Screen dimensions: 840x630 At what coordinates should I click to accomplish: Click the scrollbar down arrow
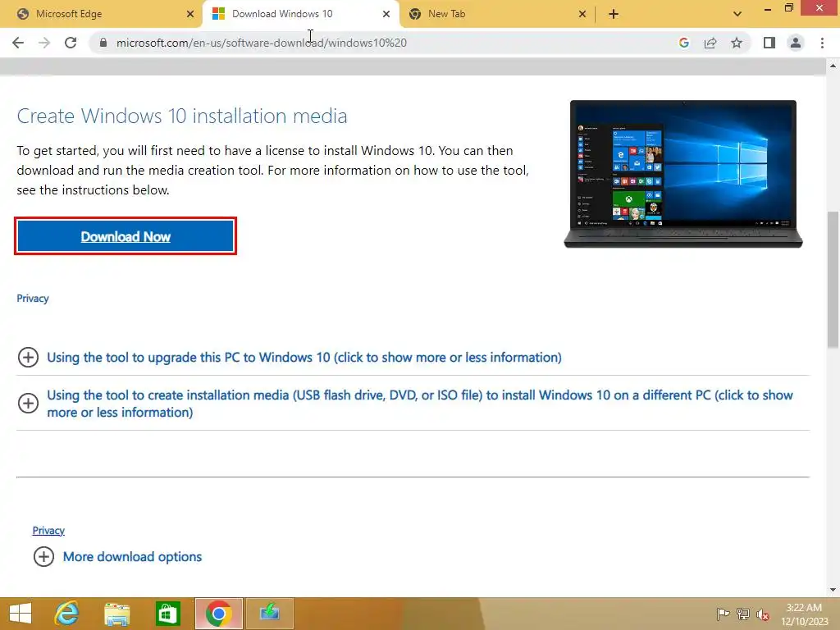tap(833, 590)
